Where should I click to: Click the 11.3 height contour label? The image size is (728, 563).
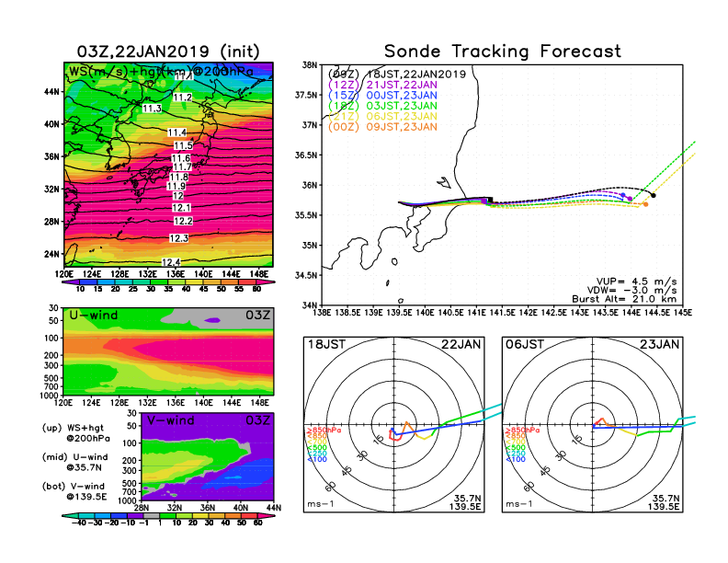click(x=152, y=109)
